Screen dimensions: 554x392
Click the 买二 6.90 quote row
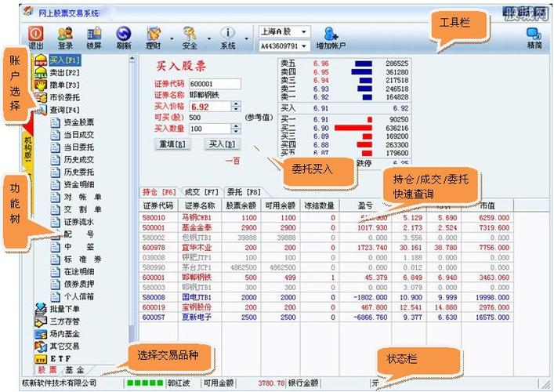pos(345,128)
